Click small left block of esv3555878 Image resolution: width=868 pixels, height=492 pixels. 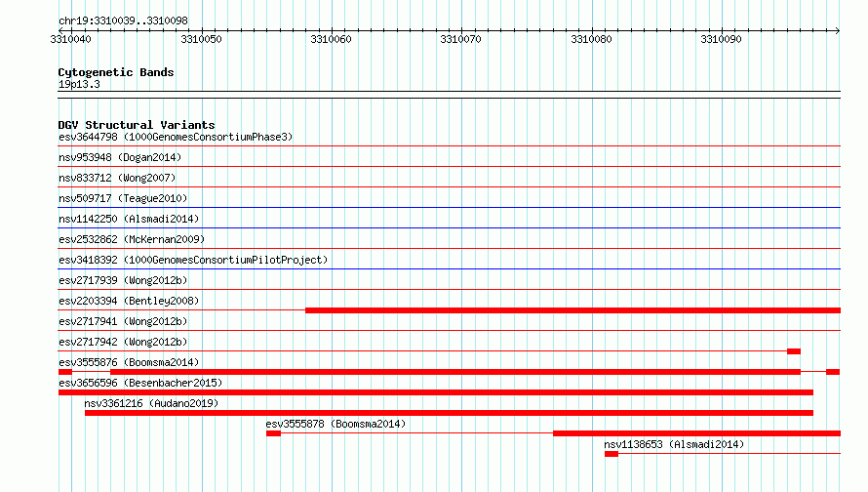pyautogui.click(x=273, y=433)
